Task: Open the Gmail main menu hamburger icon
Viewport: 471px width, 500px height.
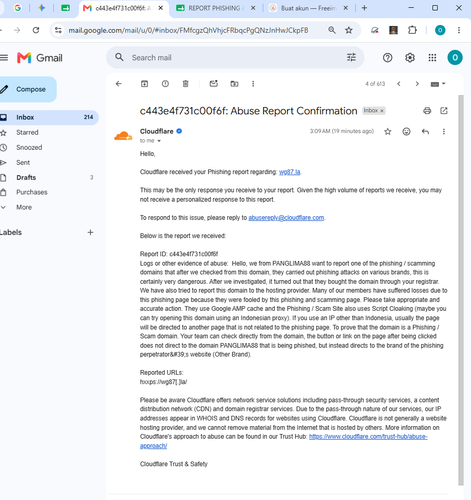Action: (x=4, y=58)
